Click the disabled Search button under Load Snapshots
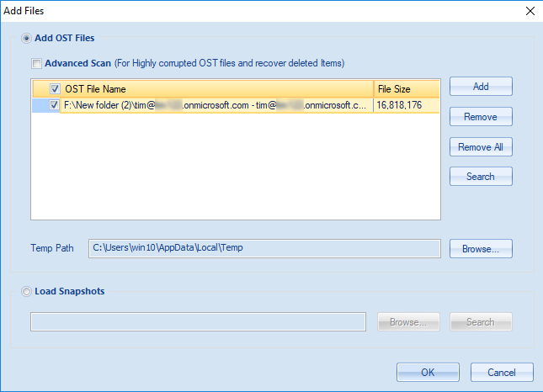Viewport: 543px width, 392px height. point(481,322)
